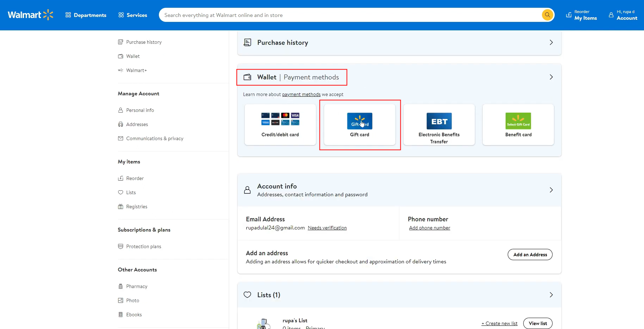Choose the Benefit card option
Viewport: 644px width, 329px height.
click(518, 125)
